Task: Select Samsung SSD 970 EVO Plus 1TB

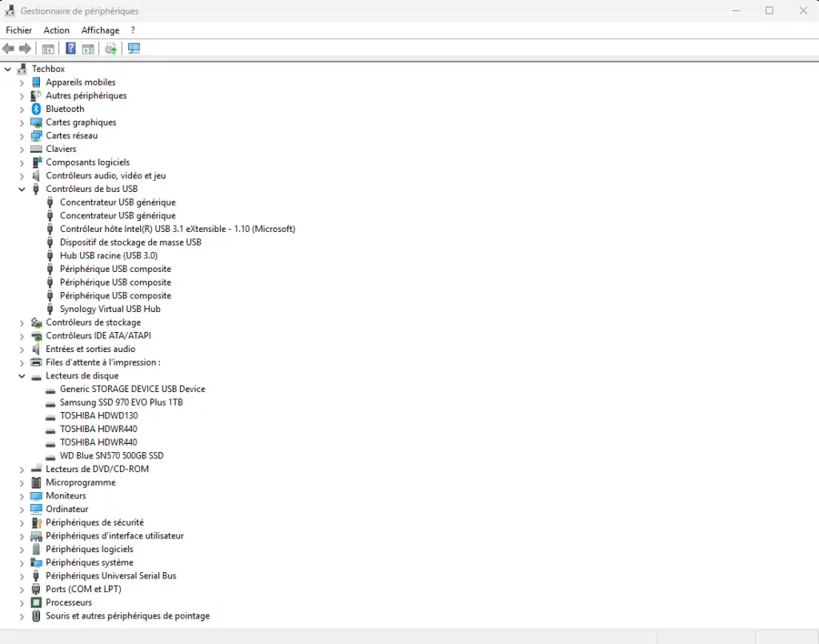Action: tap(121, 402)
